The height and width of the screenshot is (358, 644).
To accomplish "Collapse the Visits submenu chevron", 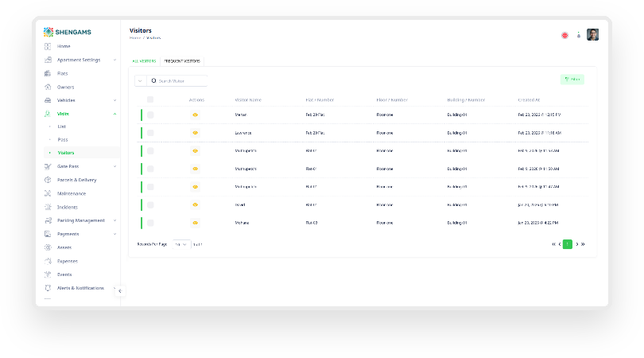I will pos(114,114).
